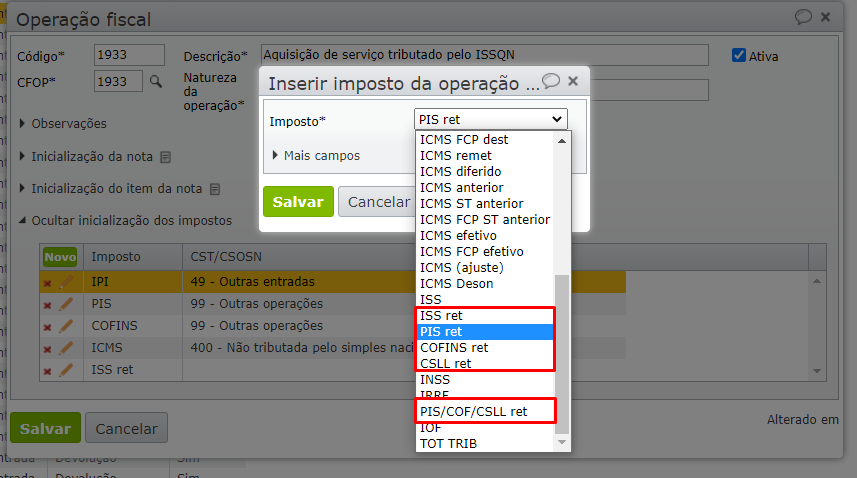Edit the PIS row pencil icon
857x478 pixels.
pos(66,304)
